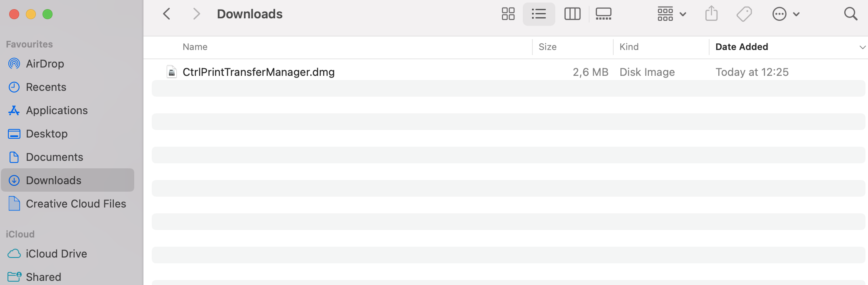Image resolution: width=868 pixels, height=285 pixels.
Task: Open Creative Cloud Files in the sidebar
Action: [x=68, y=204]
